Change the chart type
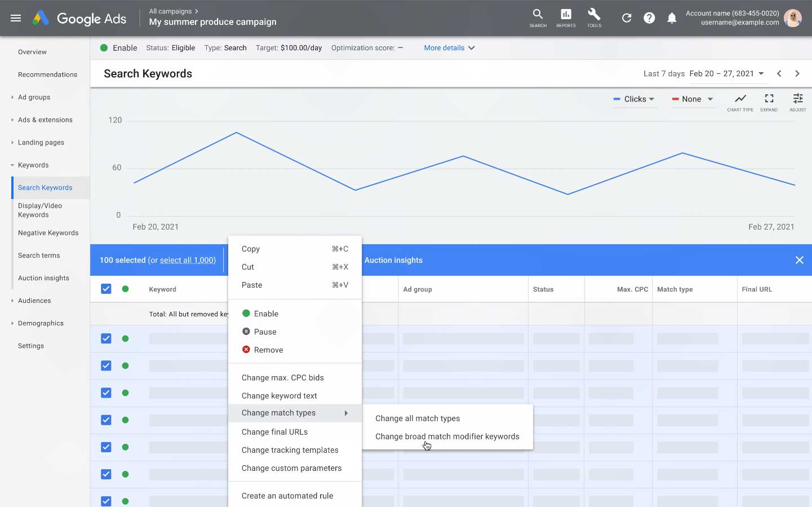 [740, 102]
